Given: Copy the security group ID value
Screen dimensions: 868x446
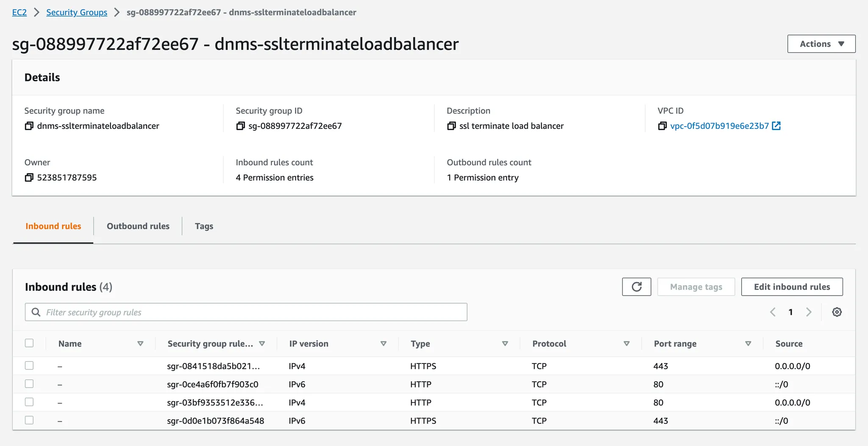Looking at the screenshot, I should pyautogui.click(x=240, y=126).
